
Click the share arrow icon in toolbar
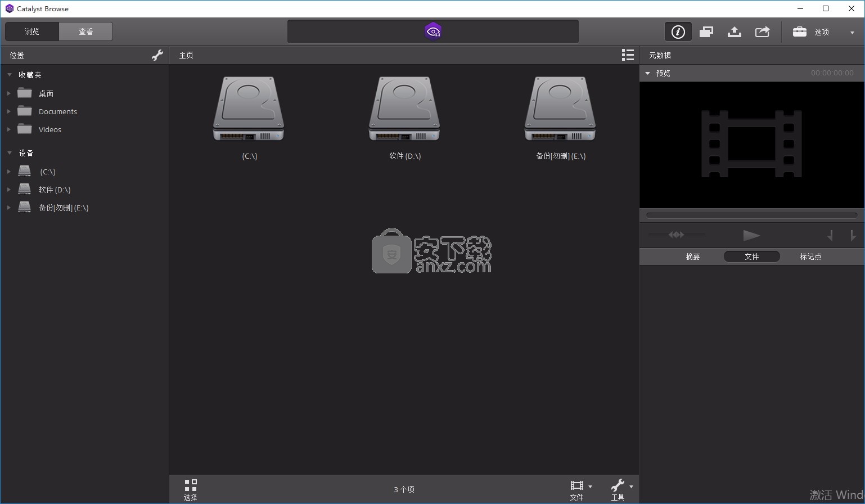[762, 31]
